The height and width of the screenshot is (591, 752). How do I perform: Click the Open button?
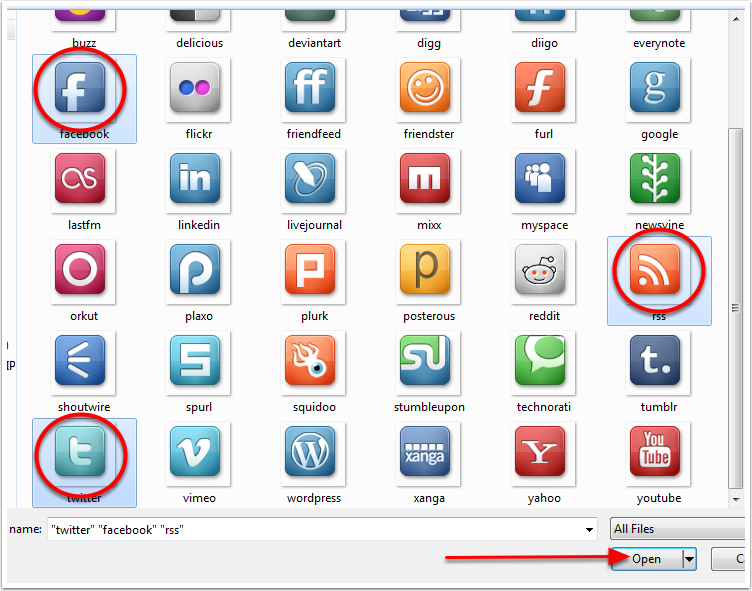[646, 559]
